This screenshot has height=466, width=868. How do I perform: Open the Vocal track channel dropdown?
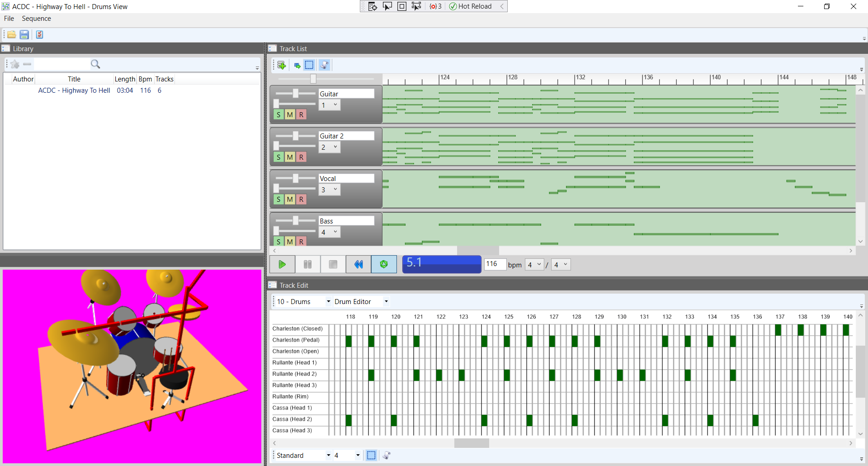pos(330,190)
